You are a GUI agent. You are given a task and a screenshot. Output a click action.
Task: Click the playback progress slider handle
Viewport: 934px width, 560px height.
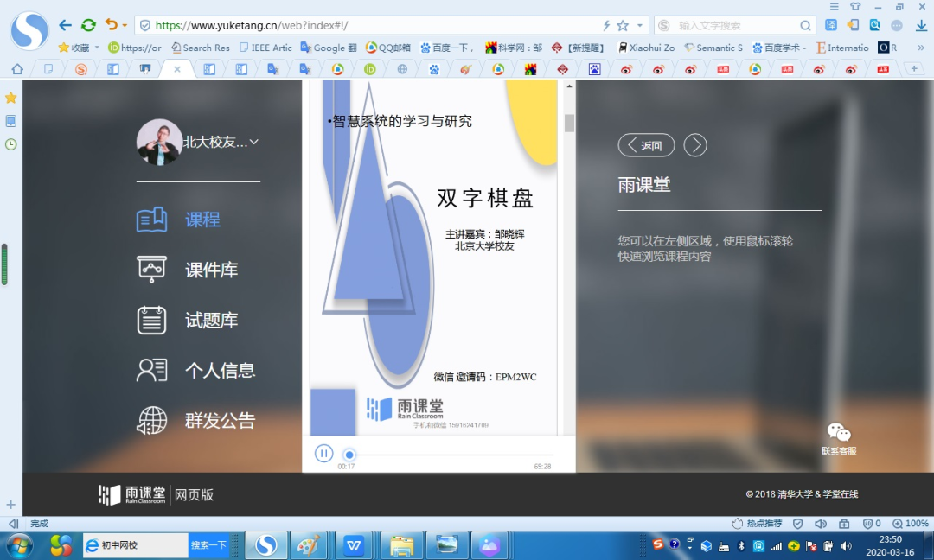point(349,455)
